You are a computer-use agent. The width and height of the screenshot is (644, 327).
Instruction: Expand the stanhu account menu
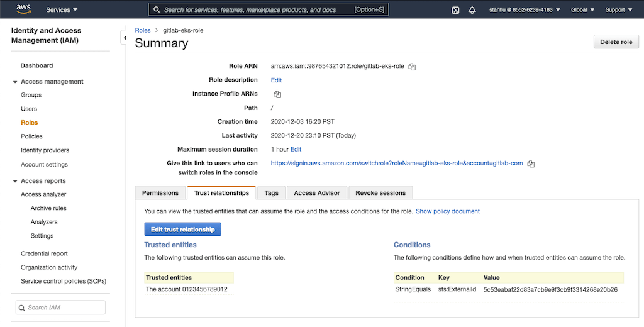pyautogui.click(x=525, y=10)
